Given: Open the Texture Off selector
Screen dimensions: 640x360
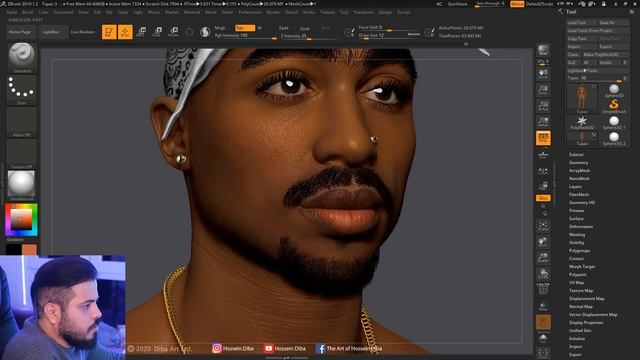Looking at the screenshot, I should point(22,153).
